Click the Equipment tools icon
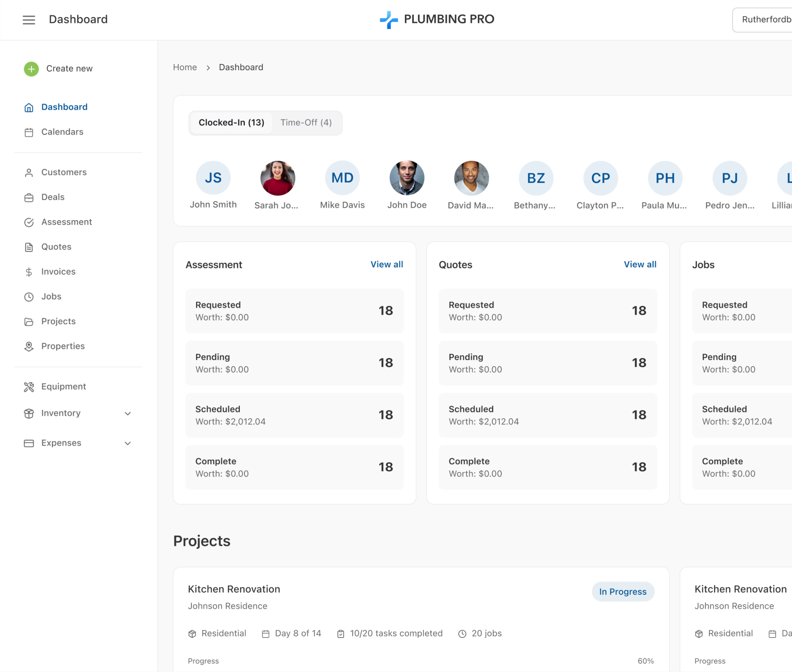The height and width of the screenshot is (672, 792). point(29,387)
